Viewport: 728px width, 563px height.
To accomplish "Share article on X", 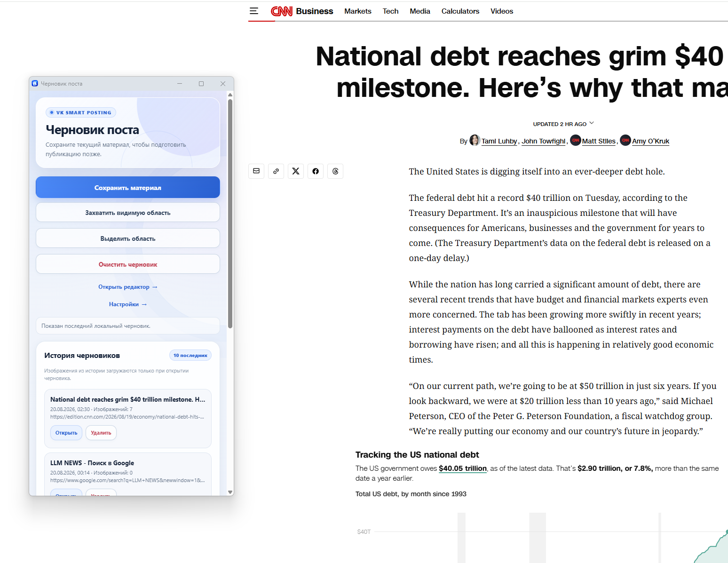I will [296, 171].
